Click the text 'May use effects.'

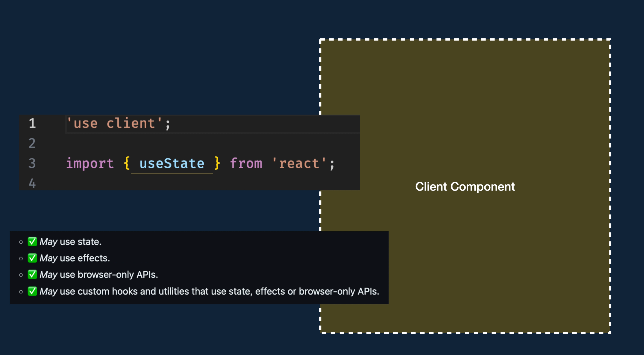point(75,258)
